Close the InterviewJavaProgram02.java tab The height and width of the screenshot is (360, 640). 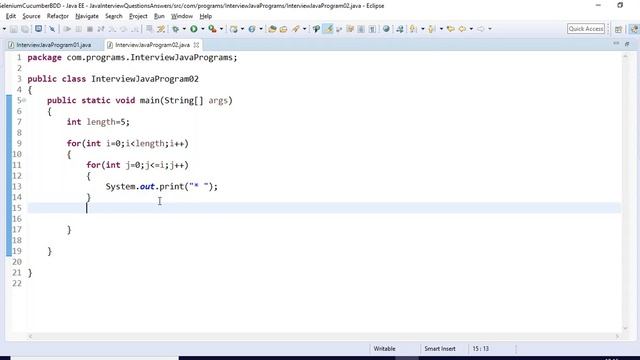tap(196, 45)
